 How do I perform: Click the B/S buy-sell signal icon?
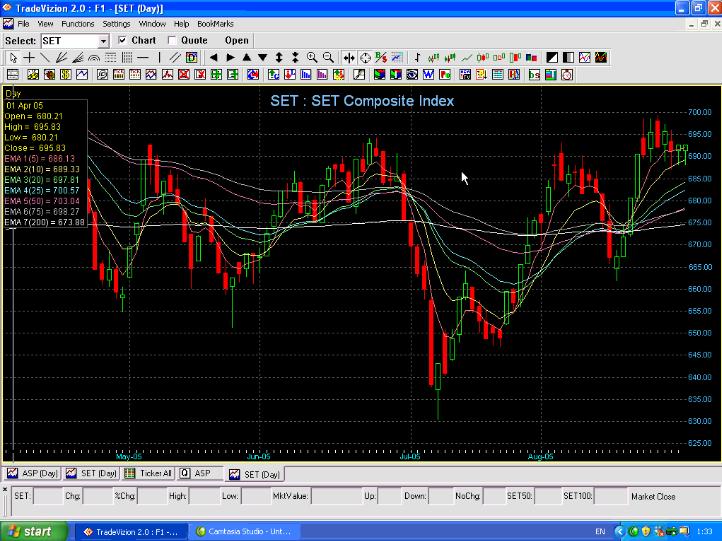(x=381, y=58)
